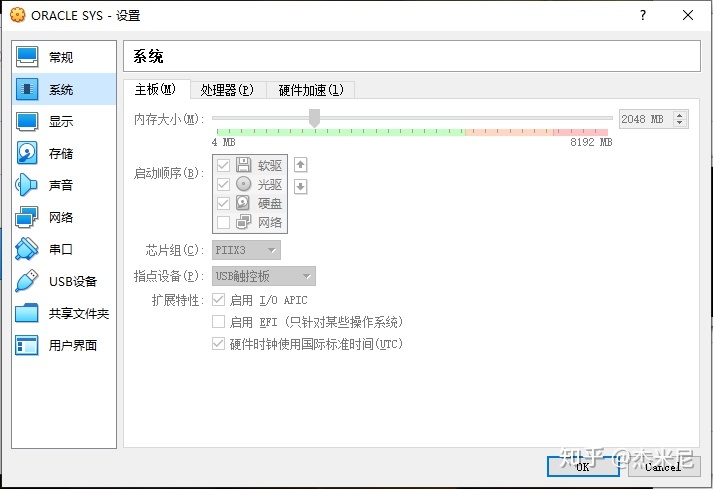This screenshot has height=489, width=713.
Task: Click the floppy 软驱 boot device icon
Action: coord(244,165)
